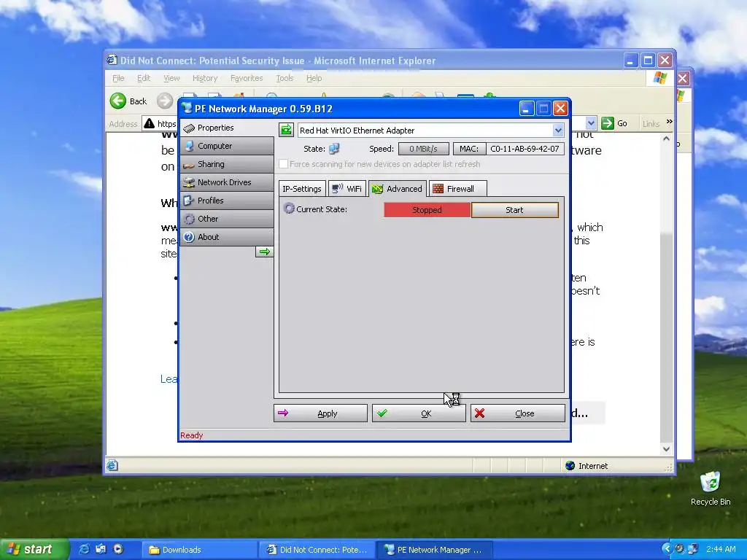Launch Internet Explorer from quick launch

pos(84,550)
